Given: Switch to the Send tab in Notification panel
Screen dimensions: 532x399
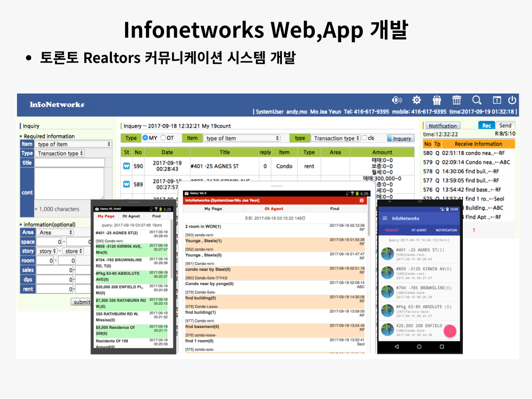Looking at the screenshot, I should (505, 125).
